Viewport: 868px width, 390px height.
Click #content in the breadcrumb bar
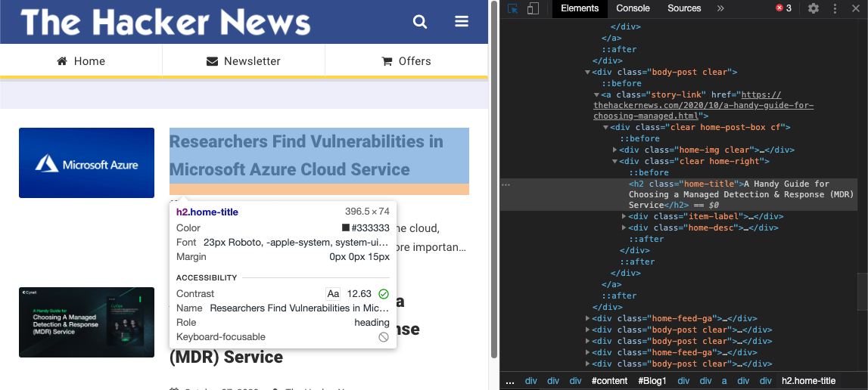(x=609, y=381)
